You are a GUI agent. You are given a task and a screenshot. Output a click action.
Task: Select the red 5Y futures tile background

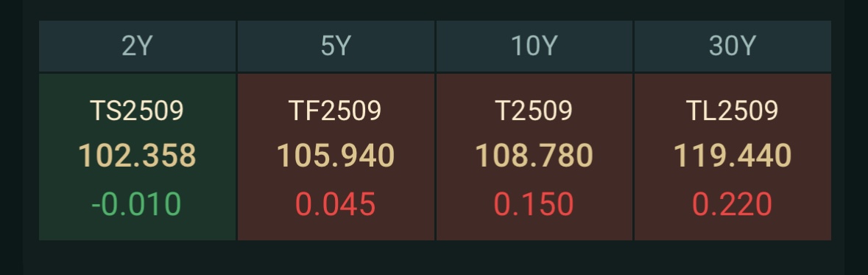336,157
